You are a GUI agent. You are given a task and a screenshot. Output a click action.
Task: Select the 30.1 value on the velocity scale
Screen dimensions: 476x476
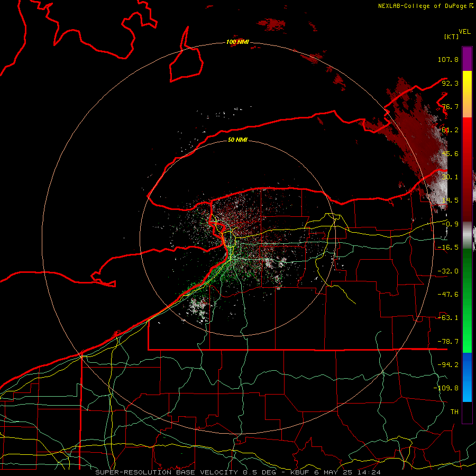point(450,177)
